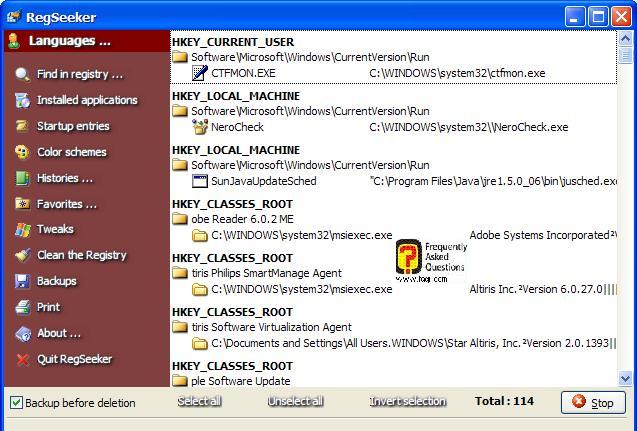Click the NeroCheck entry icon

tap(199, 127)
